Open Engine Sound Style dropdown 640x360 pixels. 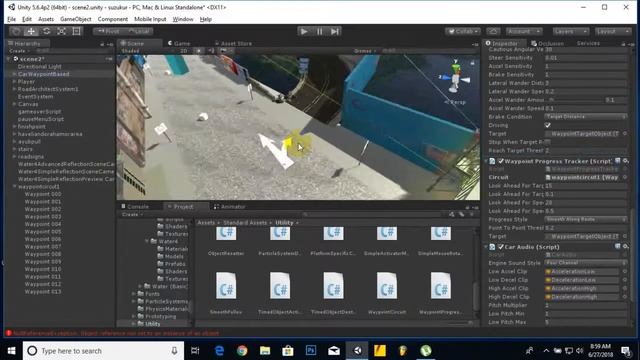[x=586, y=263]
